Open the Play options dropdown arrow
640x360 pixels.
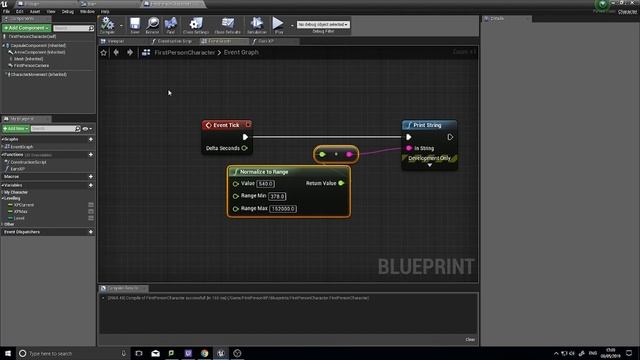tap(292, 25)
